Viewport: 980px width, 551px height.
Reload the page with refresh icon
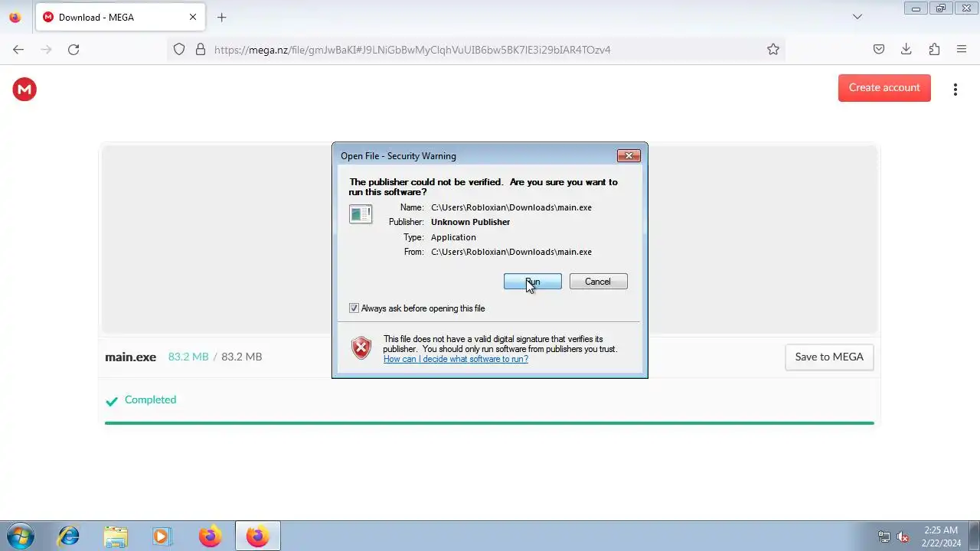(73, 50)
